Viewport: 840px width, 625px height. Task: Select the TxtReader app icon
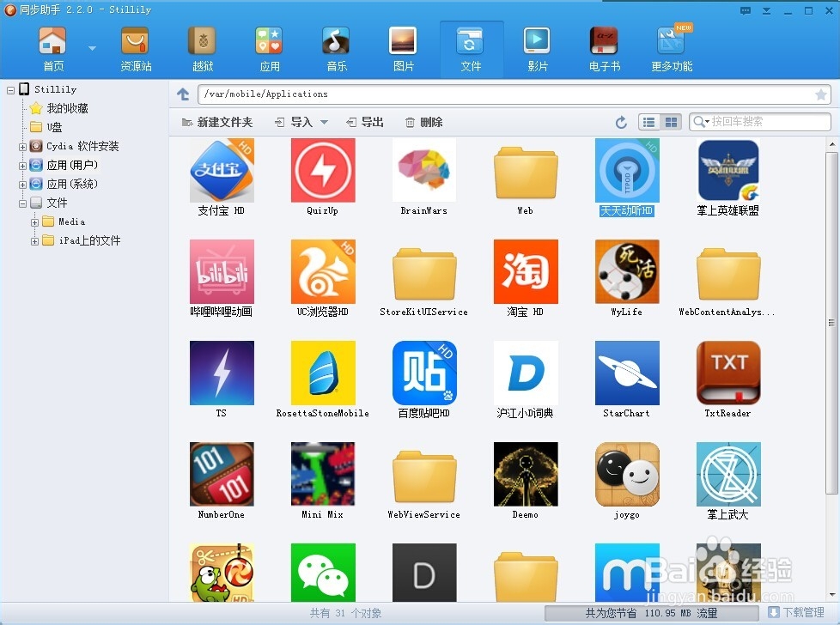728,373
